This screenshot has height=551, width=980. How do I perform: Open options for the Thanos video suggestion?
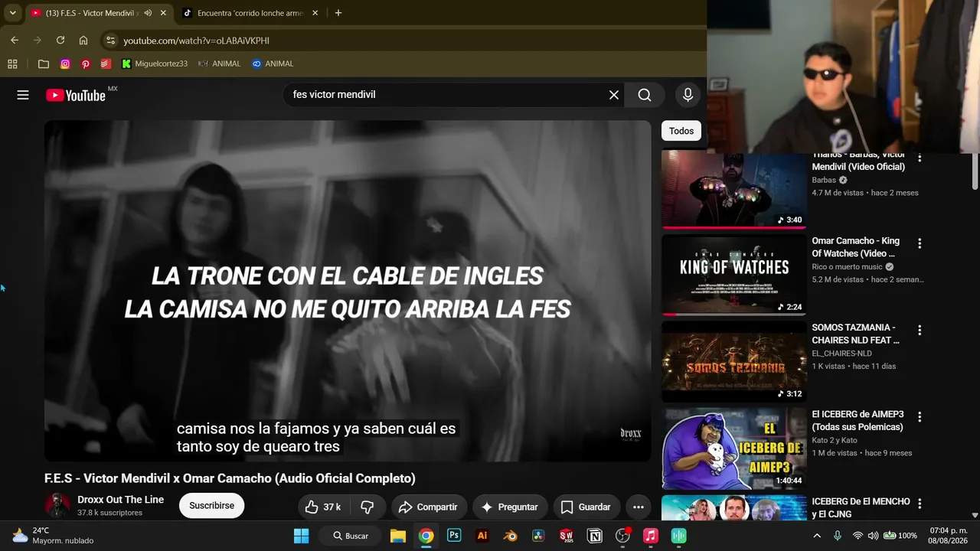[920, 158]
